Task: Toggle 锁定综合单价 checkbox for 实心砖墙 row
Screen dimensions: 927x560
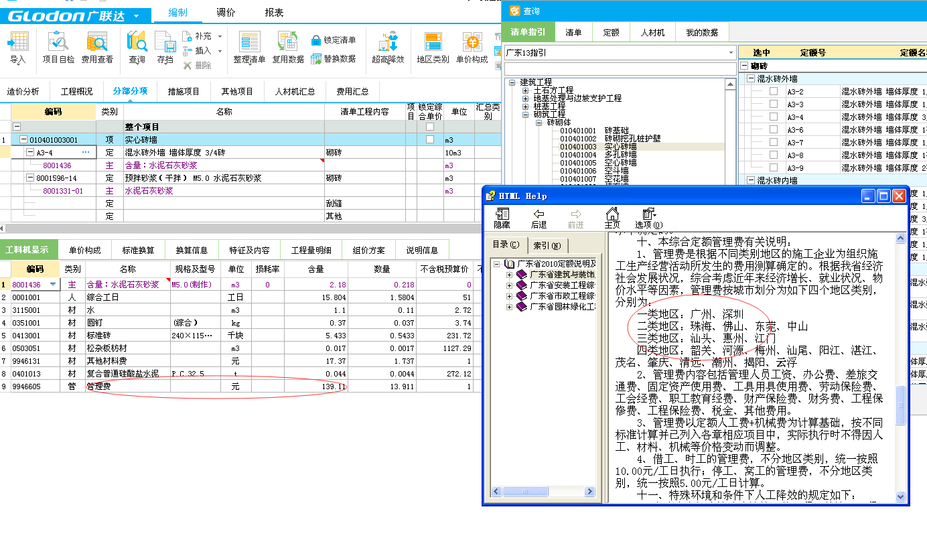Action: coord(430,139)
